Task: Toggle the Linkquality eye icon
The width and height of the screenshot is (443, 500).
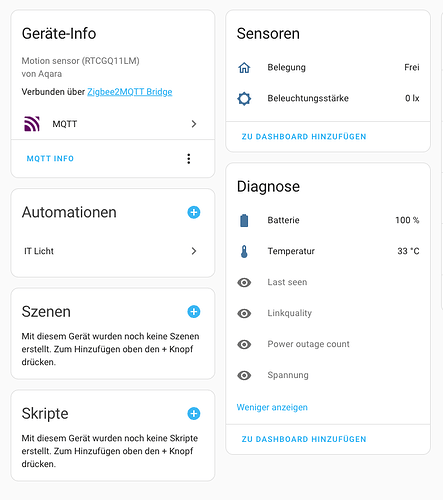Action: (x=244, y=313)
